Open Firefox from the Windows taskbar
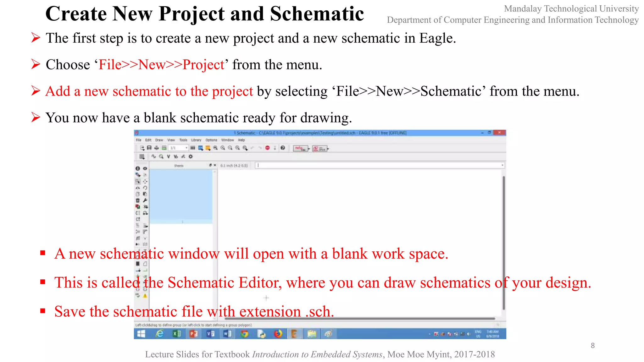The image size is (644, 362). [278, 334]
